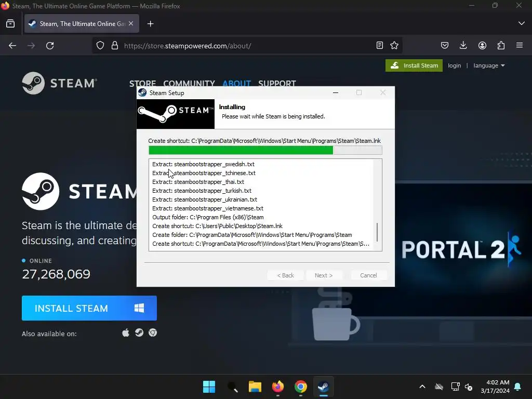The height and width of the screenshot is (399, 532).
Task: Click the tracking protection shield icon
Action: coord(100,46)
